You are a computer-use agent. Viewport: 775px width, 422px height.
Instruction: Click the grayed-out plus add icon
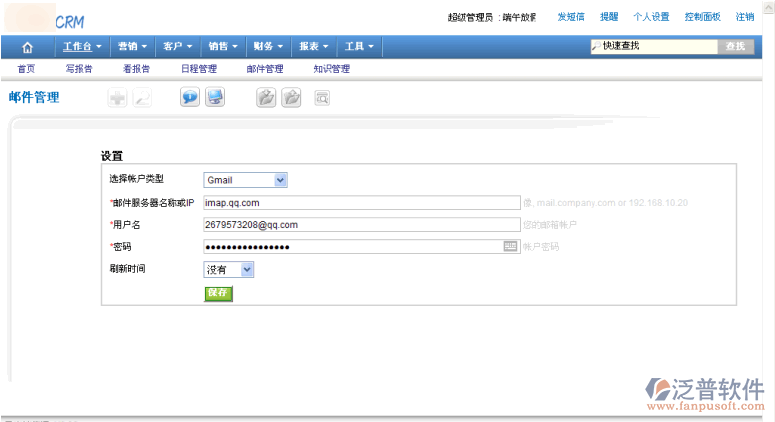(117, 98)
